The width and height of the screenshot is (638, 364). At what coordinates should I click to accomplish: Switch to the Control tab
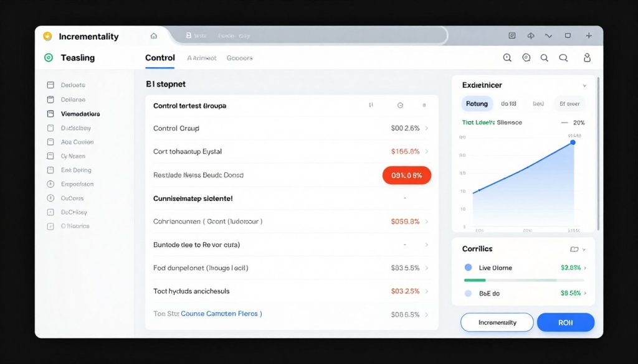pos(159,57)
